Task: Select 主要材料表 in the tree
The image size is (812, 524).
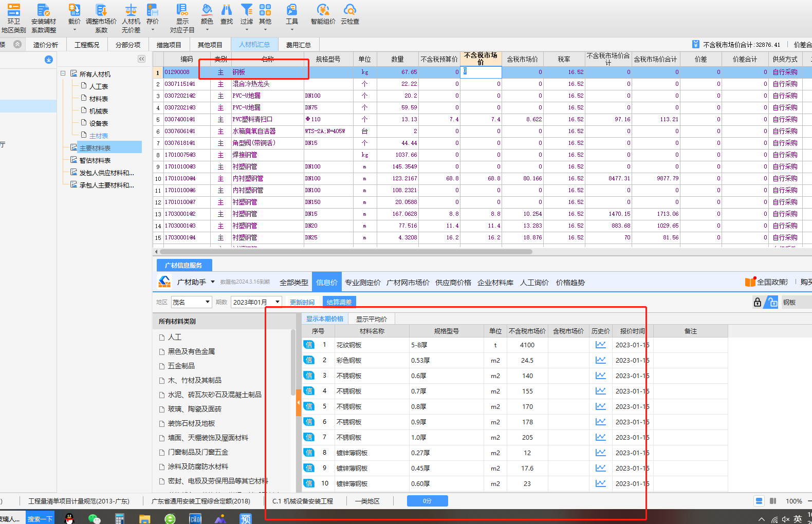Action: coord(95,148)
